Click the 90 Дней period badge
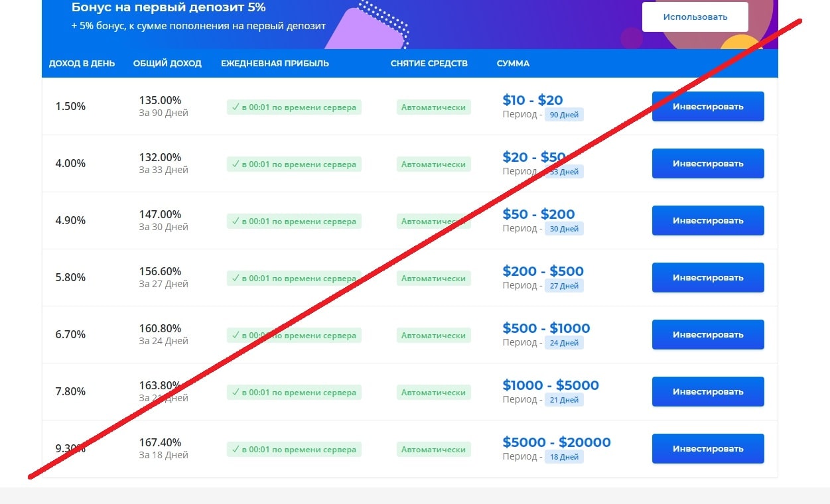This screenshot has height=504, width=830. pos(564,115)
